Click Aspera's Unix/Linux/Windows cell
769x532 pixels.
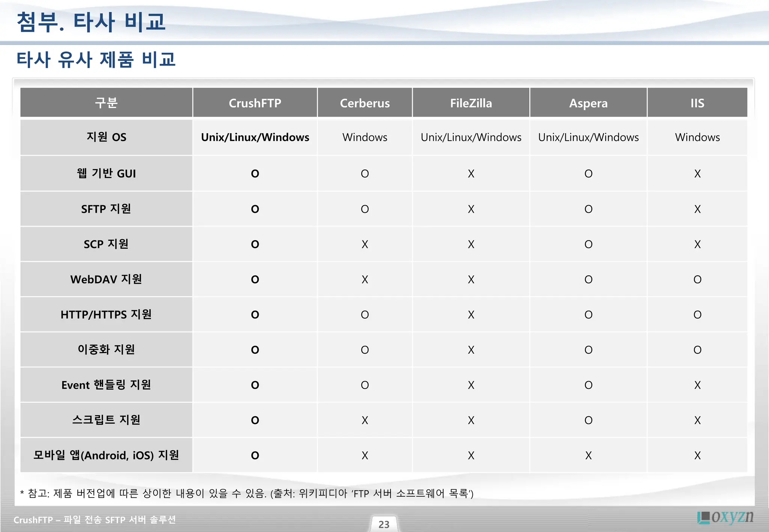click(x=588, y=137)
